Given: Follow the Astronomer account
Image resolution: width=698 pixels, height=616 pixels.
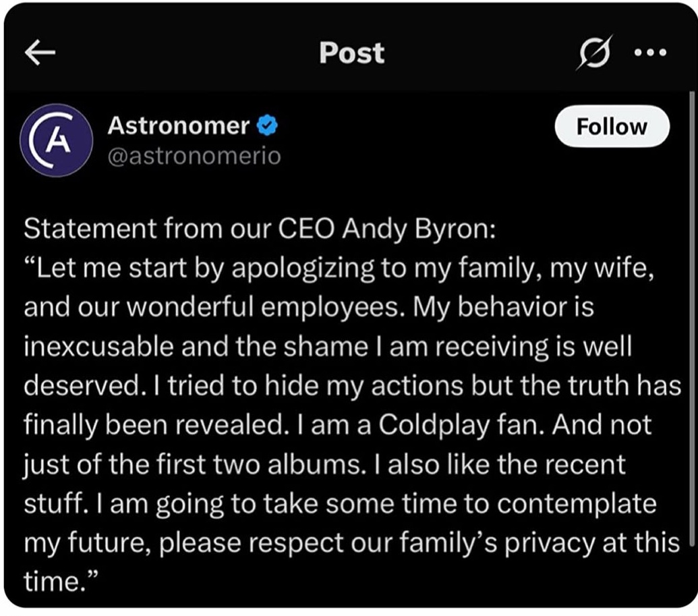Looking at the screenshot, I should point(612,127).
